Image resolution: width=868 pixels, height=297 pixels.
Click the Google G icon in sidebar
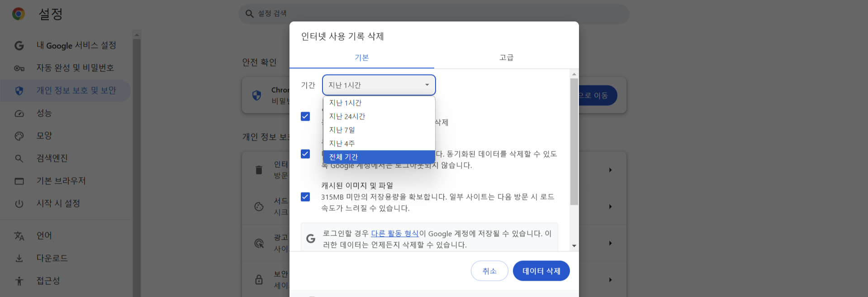(19, 46)
